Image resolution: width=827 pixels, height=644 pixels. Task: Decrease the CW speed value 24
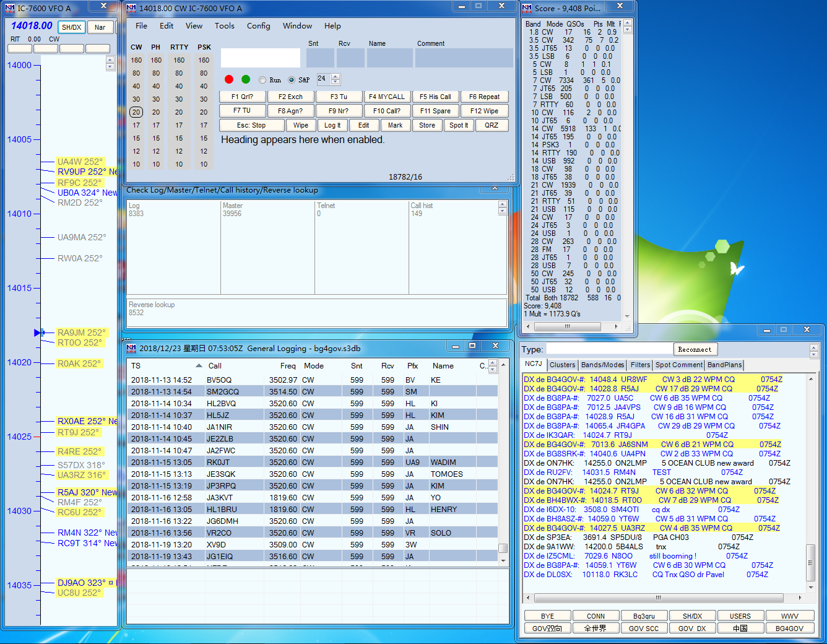point(336,82)
